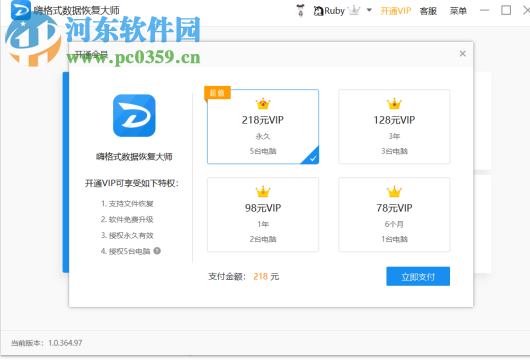Open the 菜单 menu

(458, 11)
